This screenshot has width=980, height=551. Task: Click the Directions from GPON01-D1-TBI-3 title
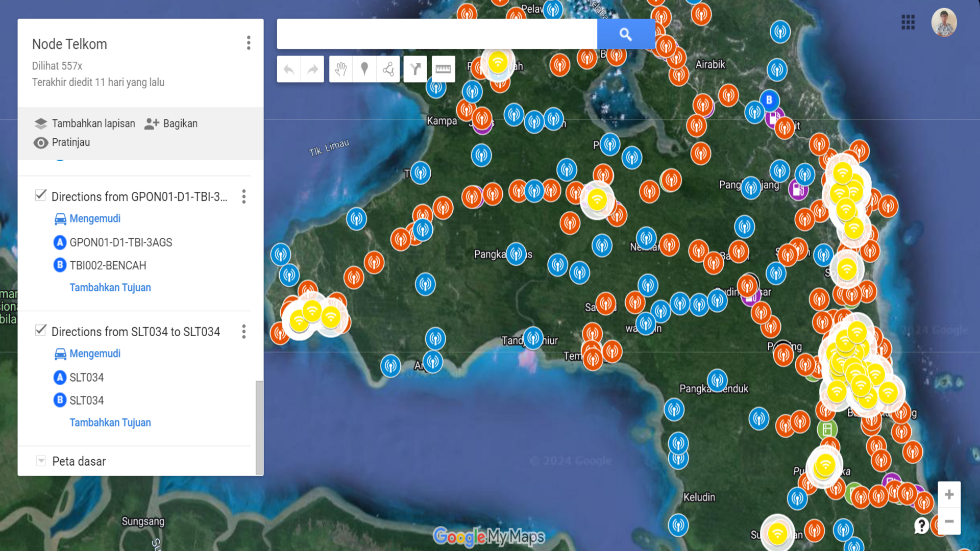pyautogui.click(x=139, y=196)
